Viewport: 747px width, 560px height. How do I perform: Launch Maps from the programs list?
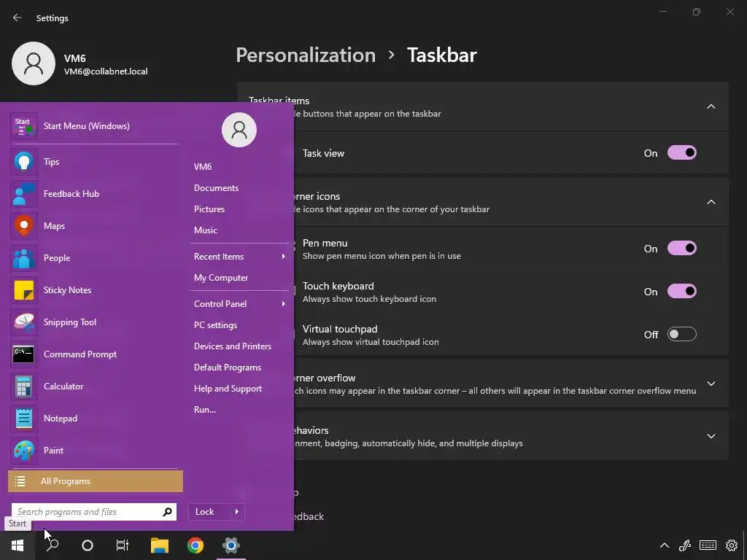point(94,226)
